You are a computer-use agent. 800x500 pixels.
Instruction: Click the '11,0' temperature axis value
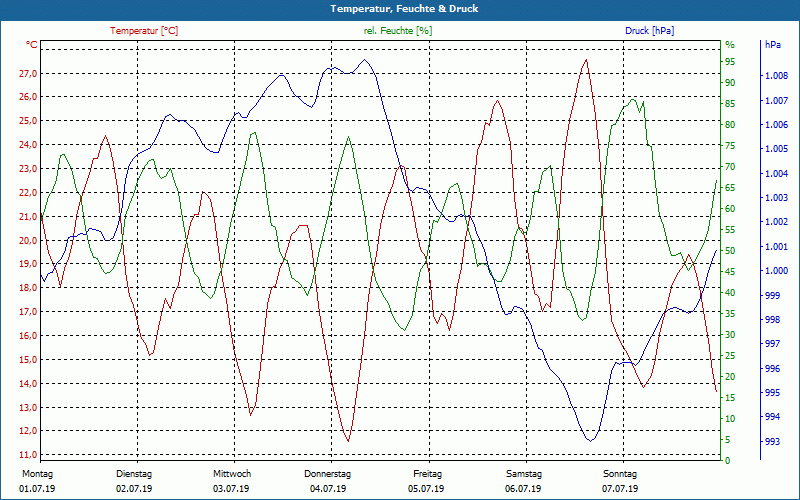[x=28, y=455]
